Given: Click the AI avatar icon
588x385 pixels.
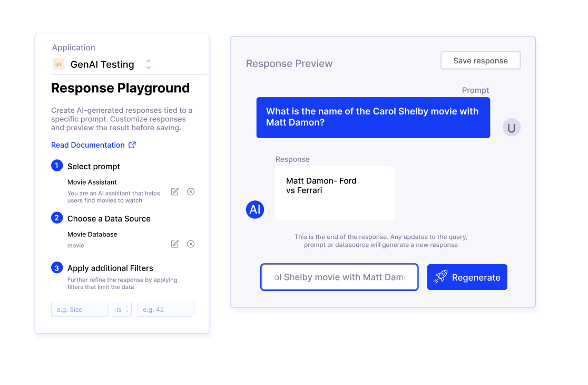Looking at the screenshot, I should [255, 210].
